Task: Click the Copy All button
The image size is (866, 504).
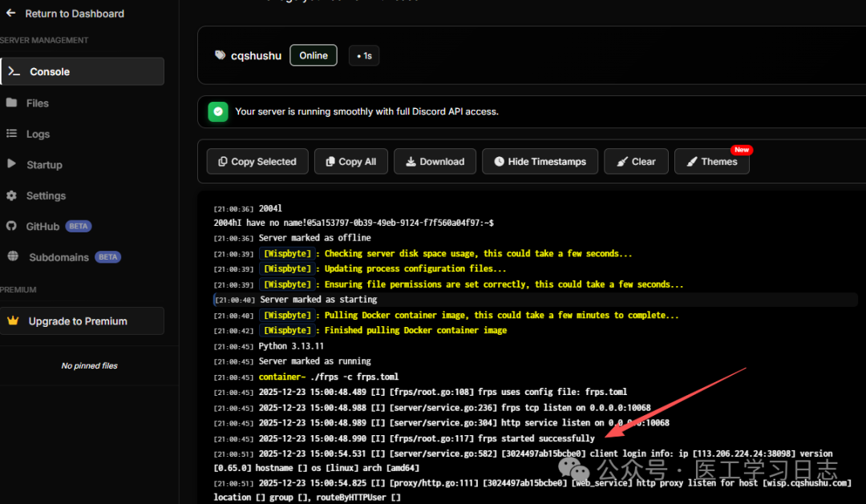Action: tap(351, 162)
